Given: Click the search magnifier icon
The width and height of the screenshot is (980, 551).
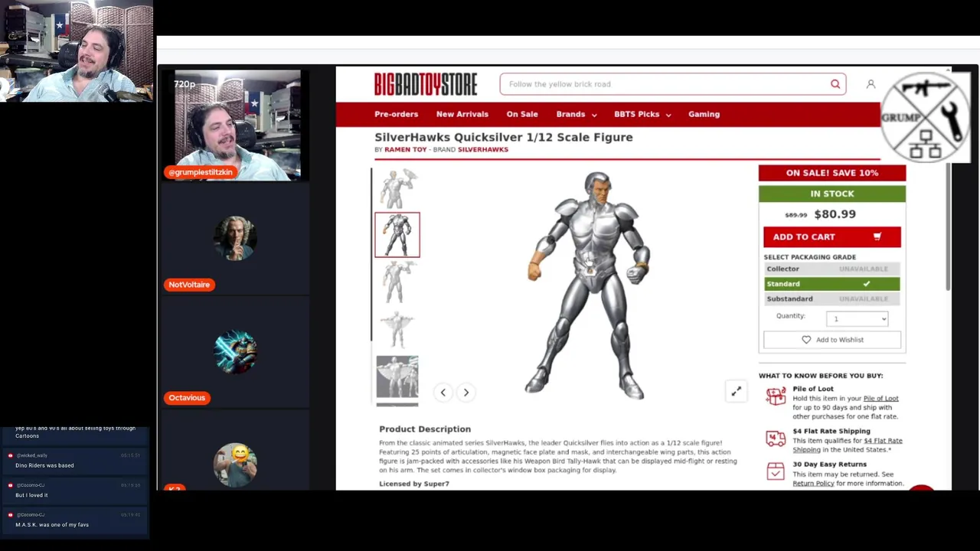Looking at the screenshot, I should coord(835,84).
